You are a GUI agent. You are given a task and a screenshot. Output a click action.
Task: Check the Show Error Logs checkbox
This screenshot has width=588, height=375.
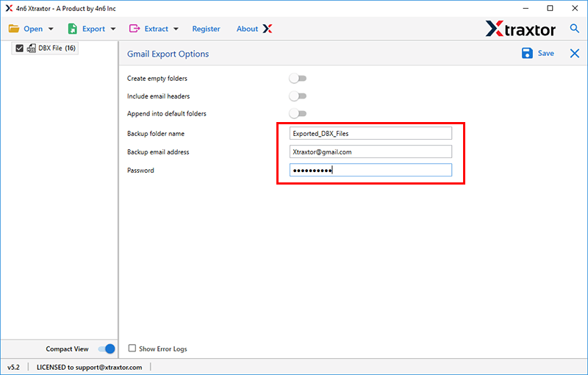click(x=132, y=349)
